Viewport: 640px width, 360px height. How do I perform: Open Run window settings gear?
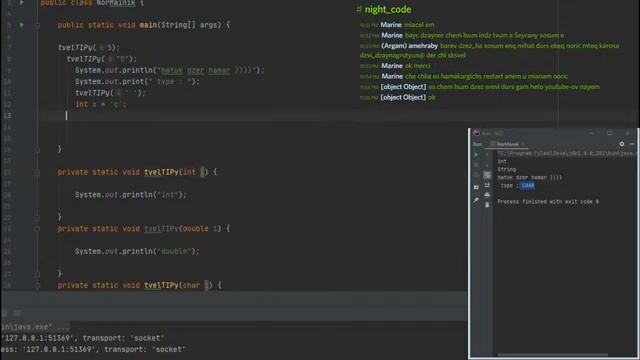point(622,144)
